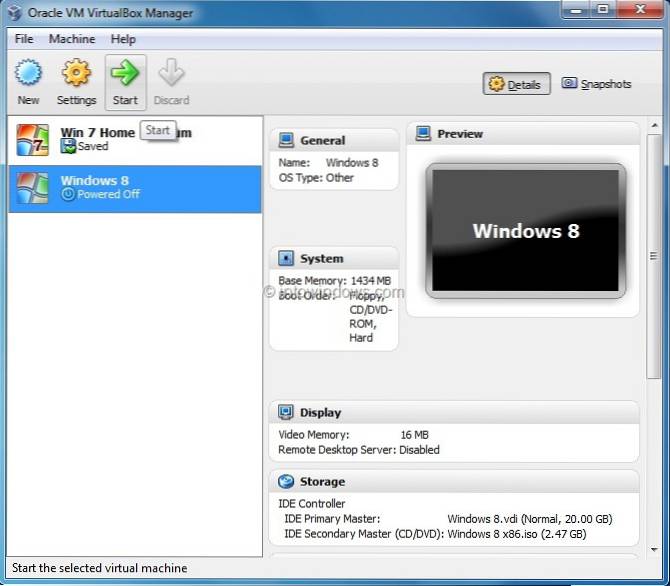Click the Preview section icon
Viewport: 670px width, 586px height.
tap(423, 134)
